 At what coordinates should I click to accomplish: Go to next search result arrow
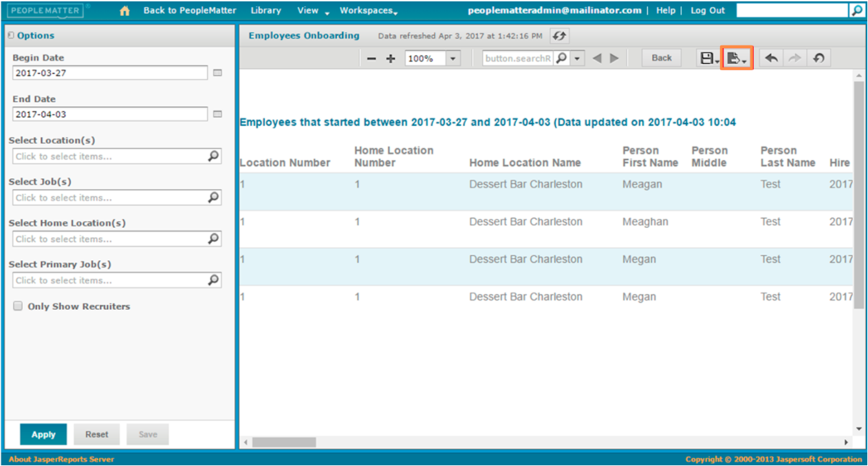[614, 59]
